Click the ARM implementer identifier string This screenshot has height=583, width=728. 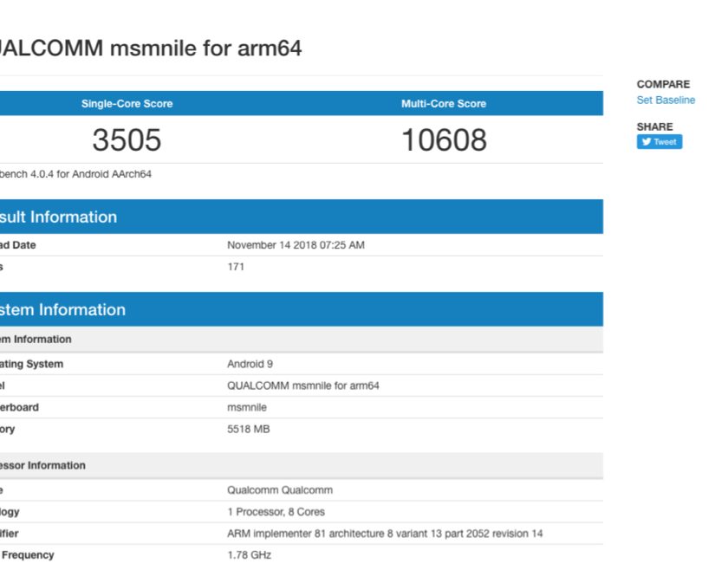385,534
